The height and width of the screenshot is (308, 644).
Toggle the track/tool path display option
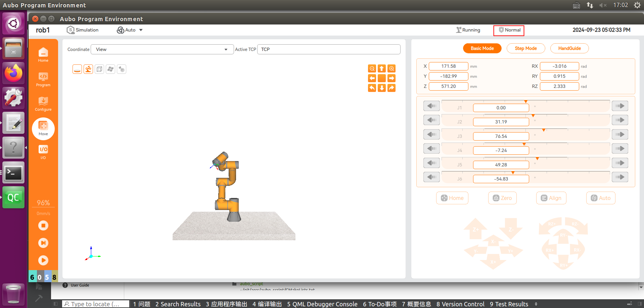coord(122,69)
